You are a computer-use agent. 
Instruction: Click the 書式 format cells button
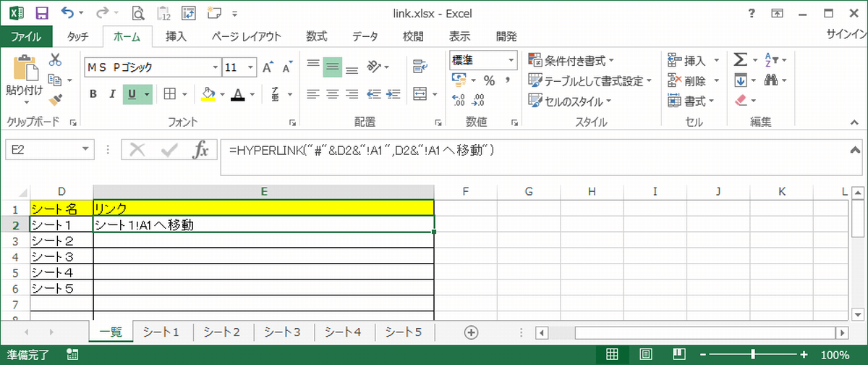coord(691,101)
